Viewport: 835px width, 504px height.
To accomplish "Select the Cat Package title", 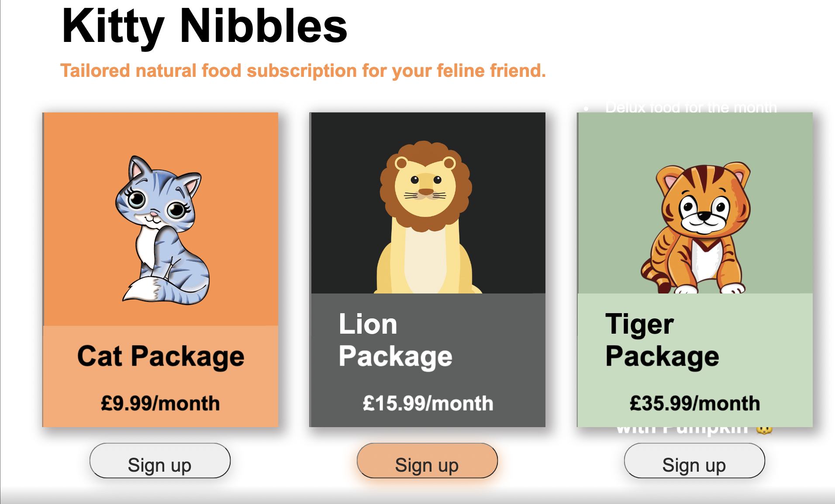I will pyautogui.click(x=161, y=356).
